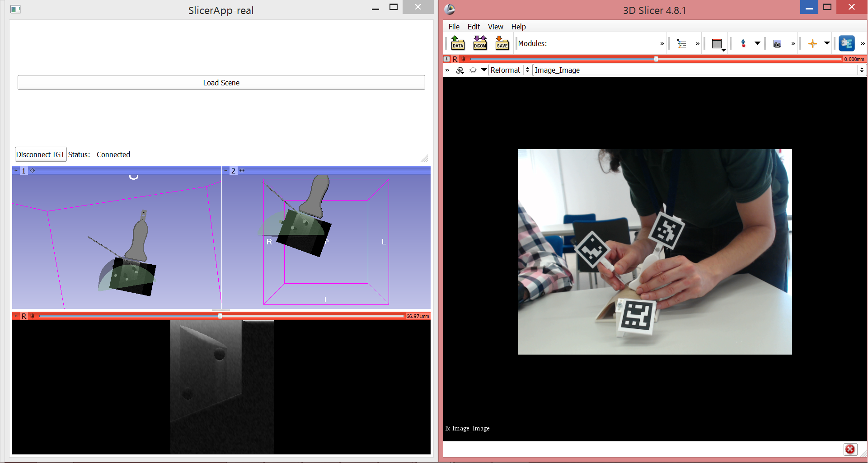This screenshot has width=868, height=463.
Task: Click the screenshot capture camera icon
Action: [777, 44]
